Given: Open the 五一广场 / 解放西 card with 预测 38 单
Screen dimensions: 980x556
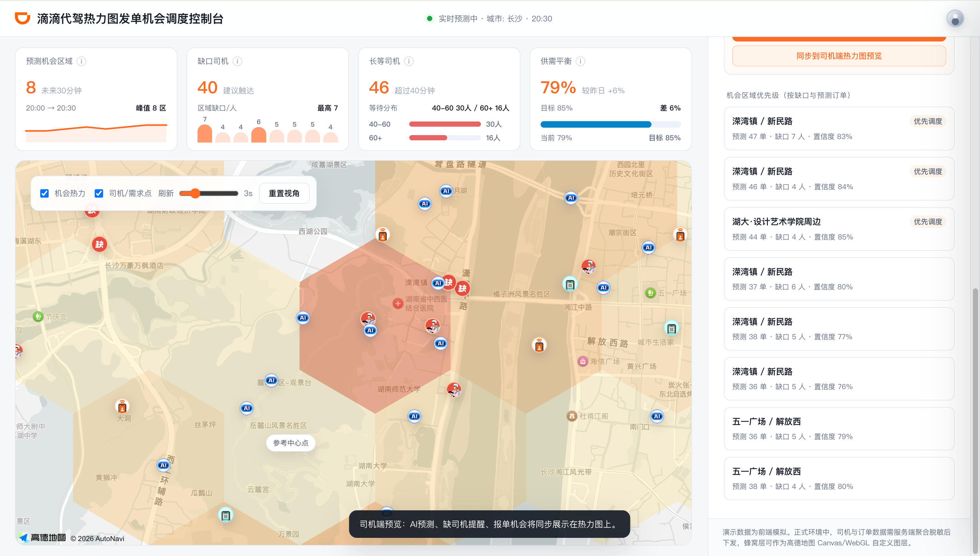Looking at the screenshot, I should (839, 479).
